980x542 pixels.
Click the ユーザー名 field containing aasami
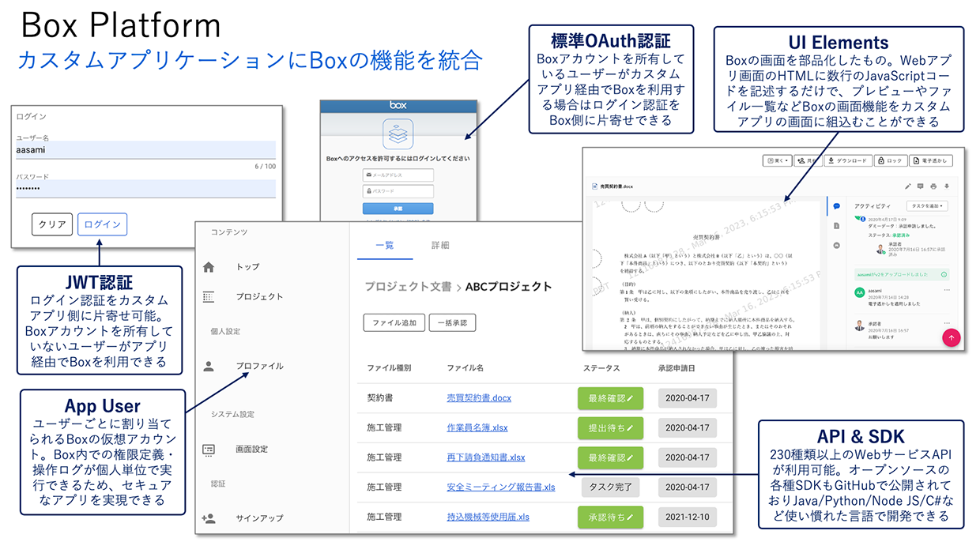click(x=145, y=150)
